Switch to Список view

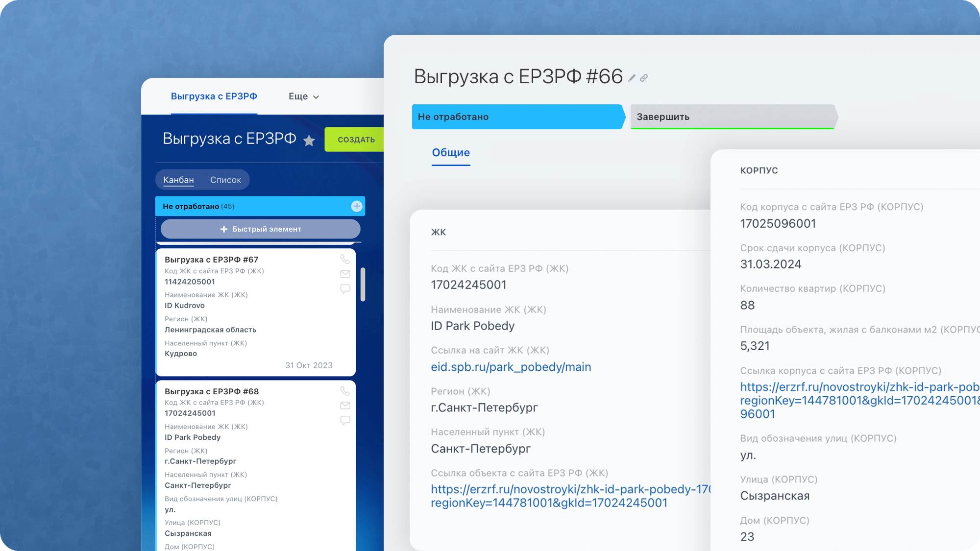(x=225, y=180)
